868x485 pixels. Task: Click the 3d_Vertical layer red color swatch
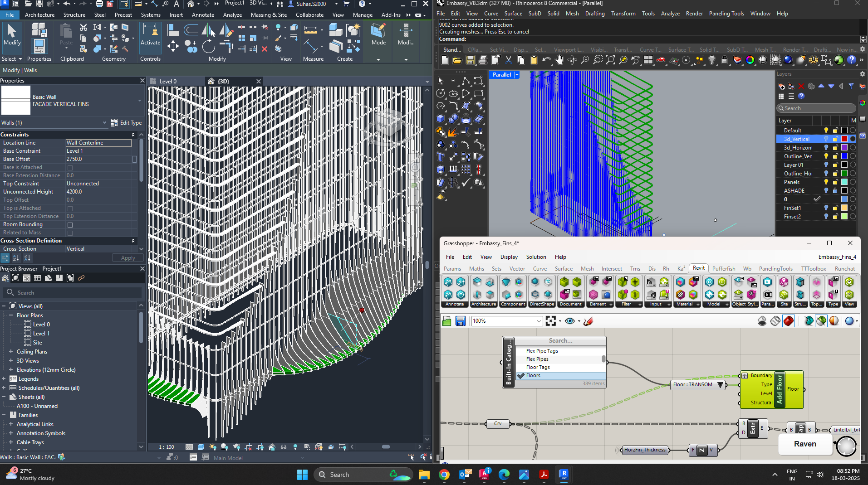(x=844, y=139)
